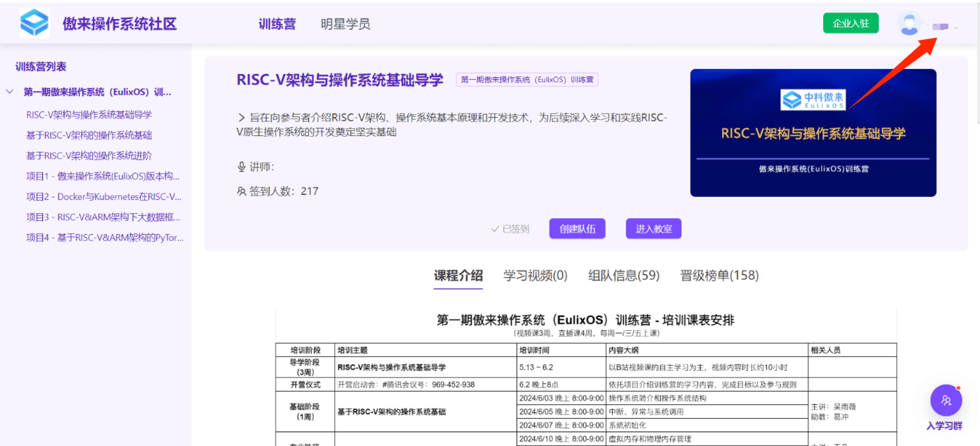
Task: Click the 基础阶段 (1周) cell
Action: click(305, 412)
